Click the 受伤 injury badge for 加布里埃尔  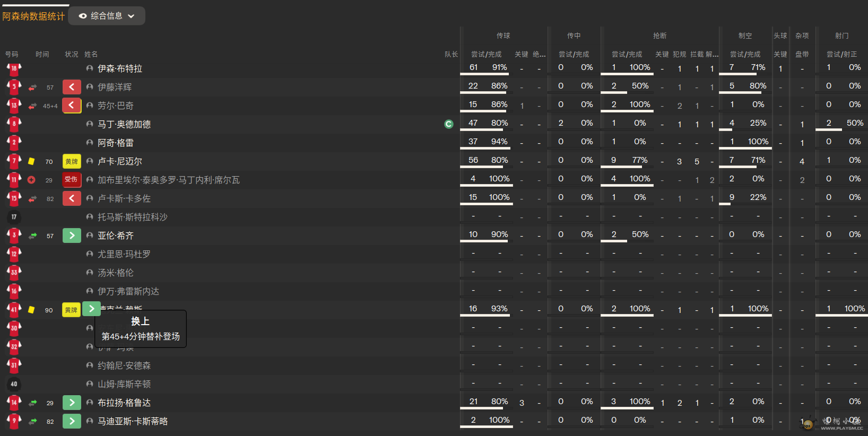click(x=72, y=180)
